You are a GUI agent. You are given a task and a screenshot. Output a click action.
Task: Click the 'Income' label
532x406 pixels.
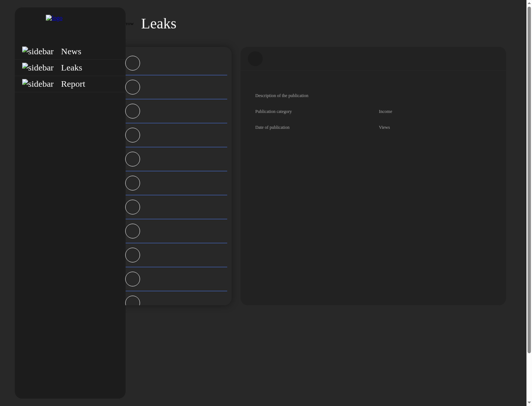pyautogui.click(x=385, y=111)
